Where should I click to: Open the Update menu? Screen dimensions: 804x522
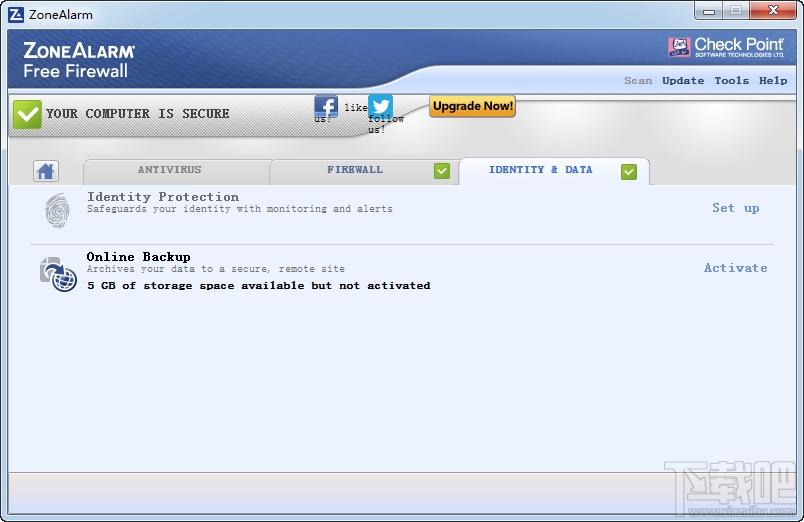[x=682, y=81]
